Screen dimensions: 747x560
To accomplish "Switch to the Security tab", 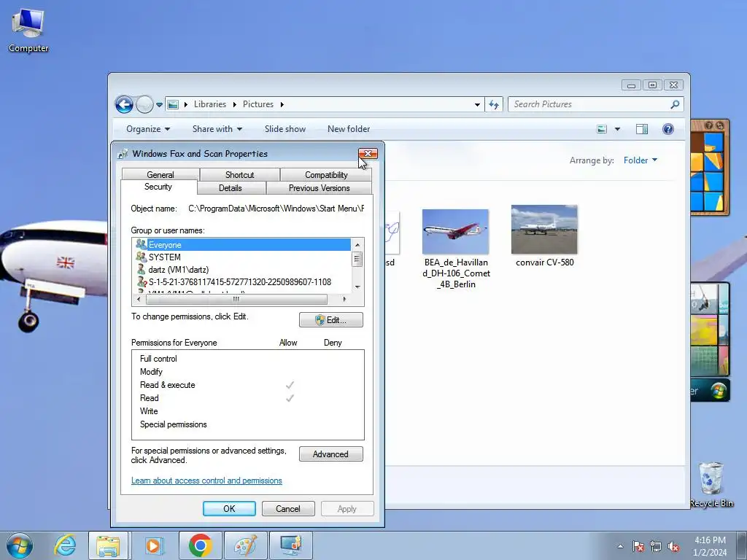I will (158, 187).
